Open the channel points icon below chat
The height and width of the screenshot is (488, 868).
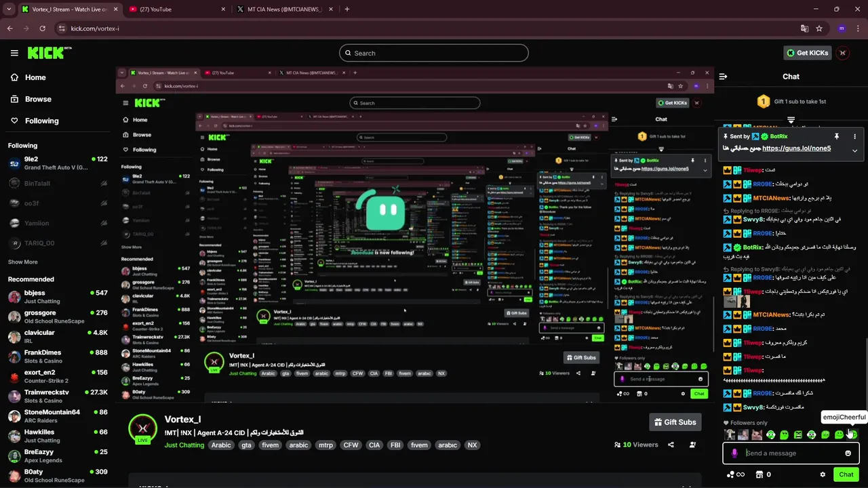click(x=735, y=474)
